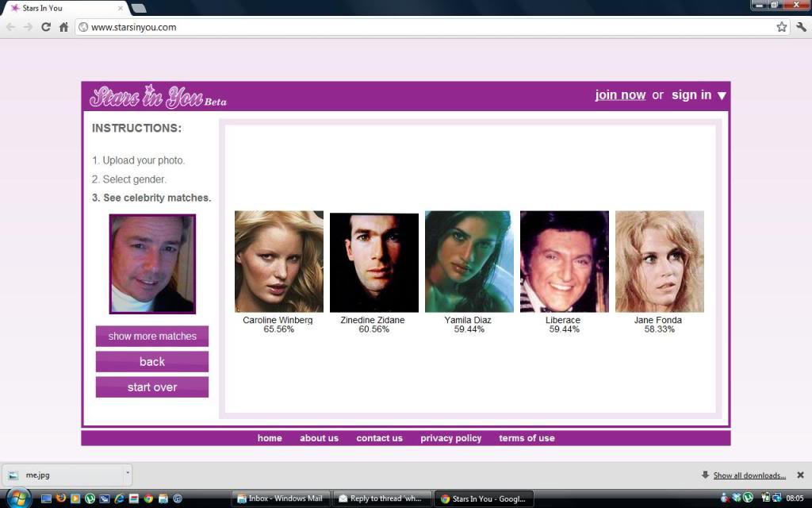Image resolution: width=812 pixels, height=508 pixels.
Task: Click the Caroline Winberg name text
Action: (x=278, y=321)
